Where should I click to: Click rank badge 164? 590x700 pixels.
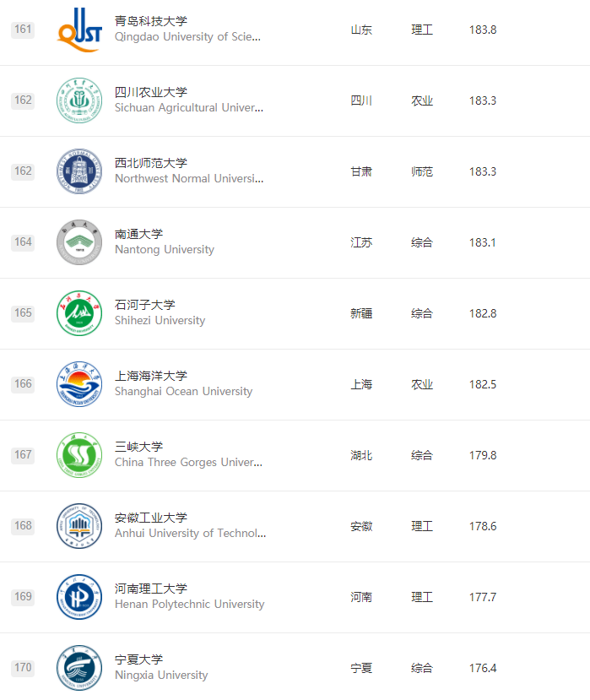23,242
